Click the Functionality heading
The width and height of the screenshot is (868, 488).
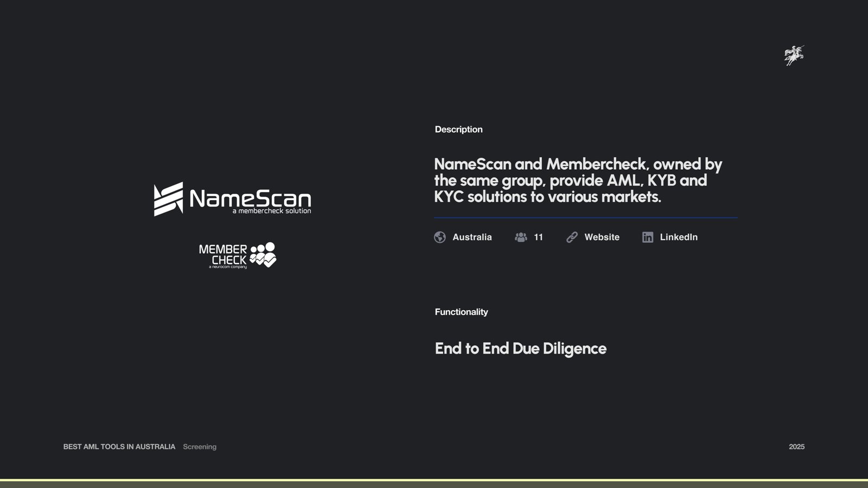[461, 312]
